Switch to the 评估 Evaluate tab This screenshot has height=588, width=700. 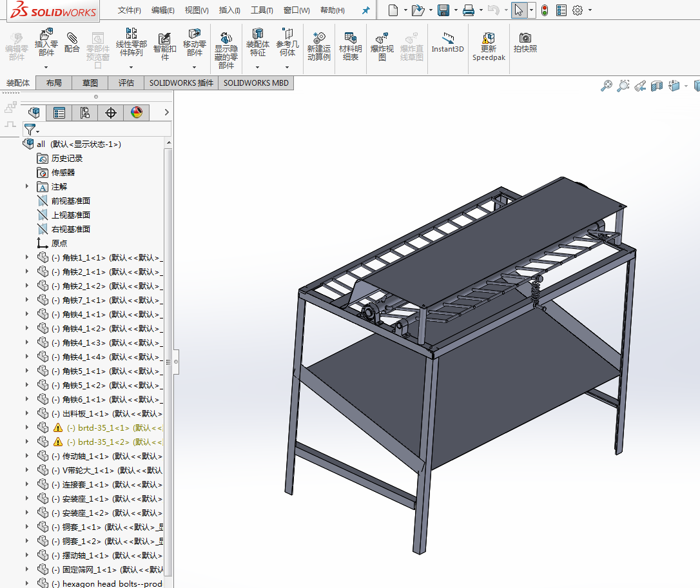126,83
